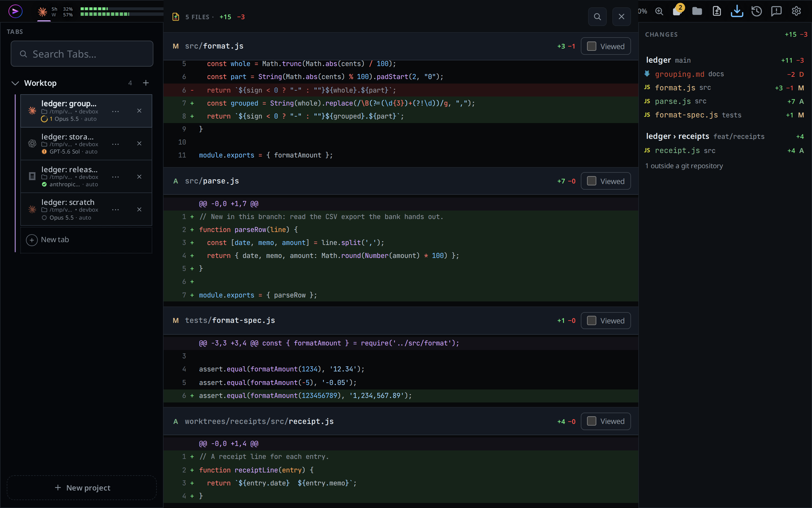Mark worktrees receipt.js as Viewed

pyautogui.click(x=606, y=421)
